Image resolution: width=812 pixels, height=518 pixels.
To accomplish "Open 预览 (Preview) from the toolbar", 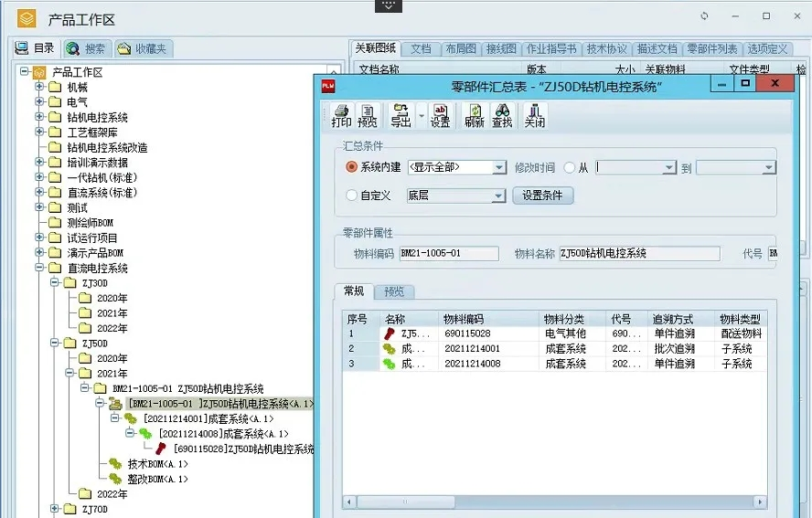I will [x=368, y=115].
